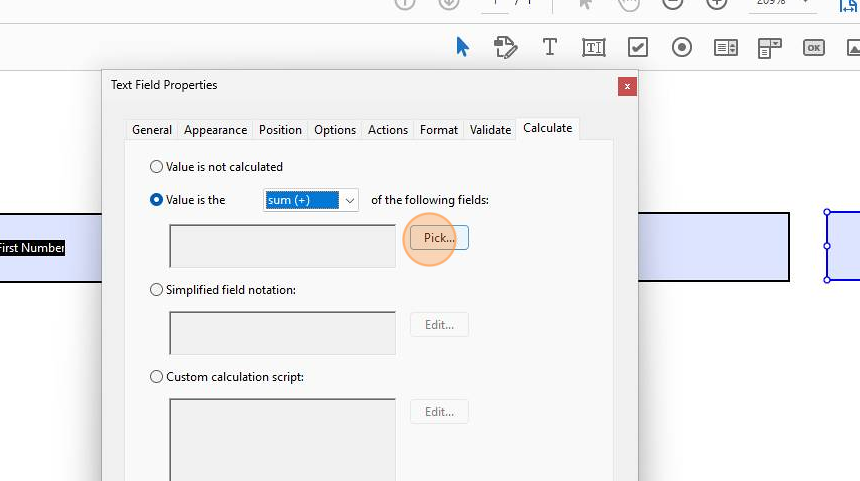Viewport: 860px width, 481px height.
Task: Select the Add Button (OK) tool
Action: click(x=813, y=48)
